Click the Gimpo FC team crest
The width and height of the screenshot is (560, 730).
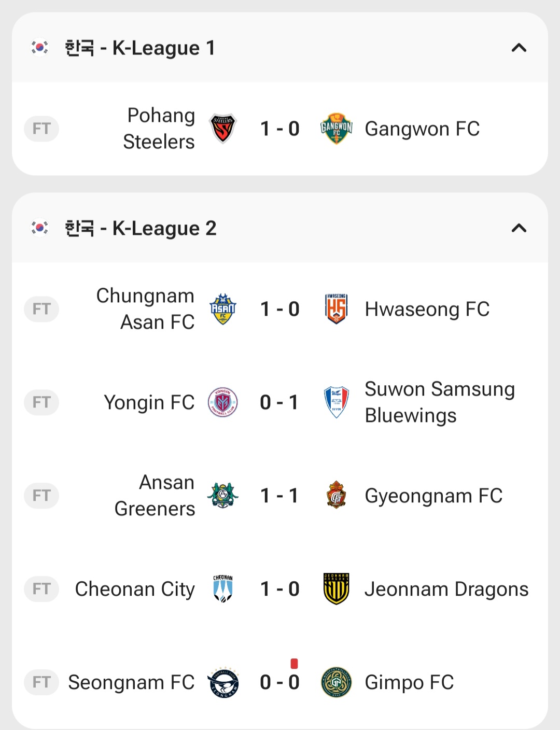pos(337,682)
